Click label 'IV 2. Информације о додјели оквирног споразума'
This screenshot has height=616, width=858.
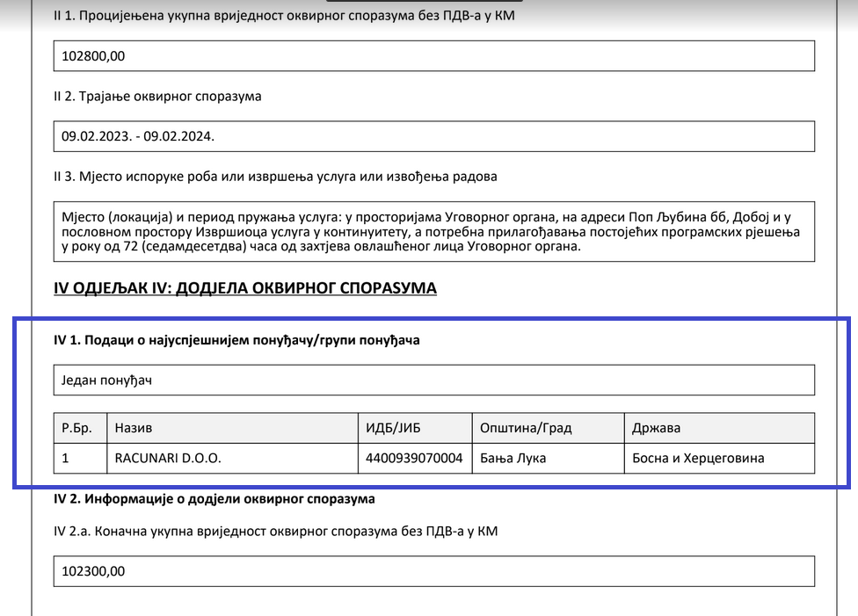(214, 499)
